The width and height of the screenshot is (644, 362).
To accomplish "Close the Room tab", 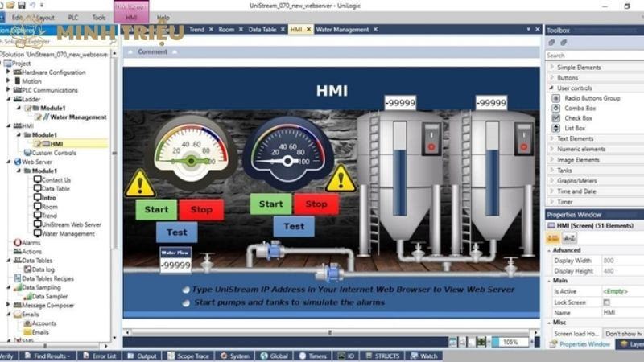I will 240,30.
